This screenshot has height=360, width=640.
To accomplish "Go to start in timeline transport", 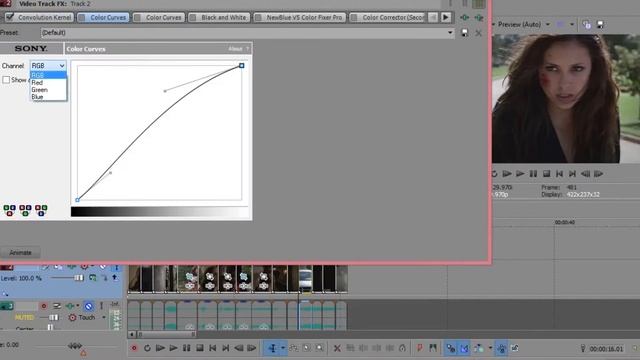I will (213, 348).
